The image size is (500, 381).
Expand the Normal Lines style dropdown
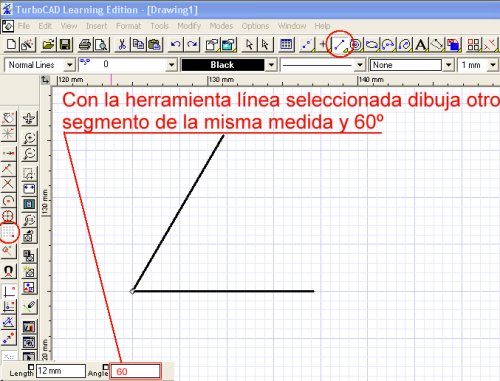click(69, 65)
